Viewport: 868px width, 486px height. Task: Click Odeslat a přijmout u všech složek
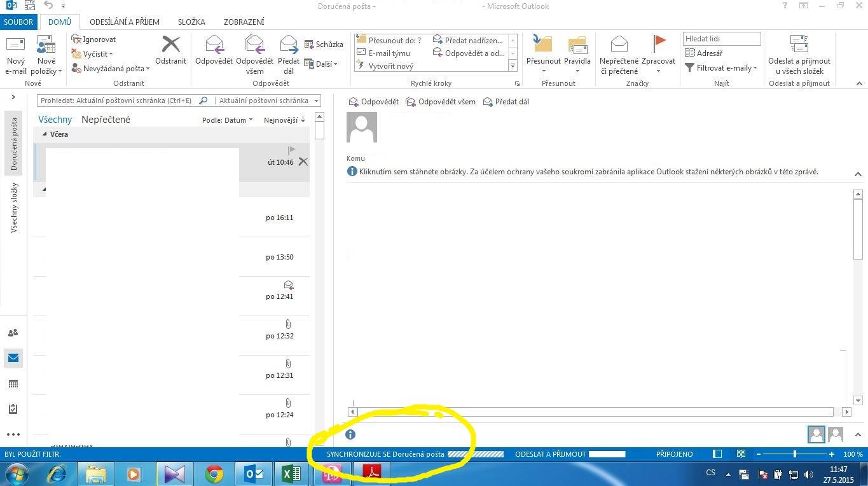(x=799, y=55)
